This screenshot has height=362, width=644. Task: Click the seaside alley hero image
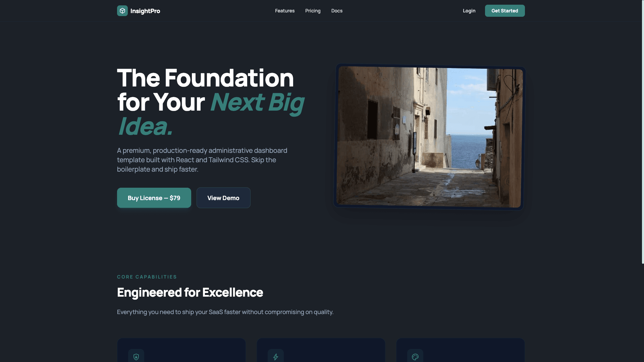point(429,137)
